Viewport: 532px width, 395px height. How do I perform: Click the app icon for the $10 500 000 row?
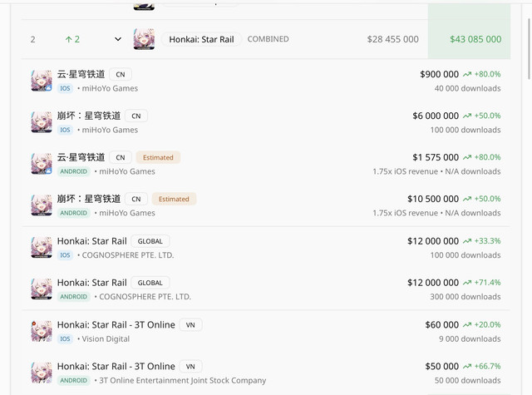click(42, 205)
